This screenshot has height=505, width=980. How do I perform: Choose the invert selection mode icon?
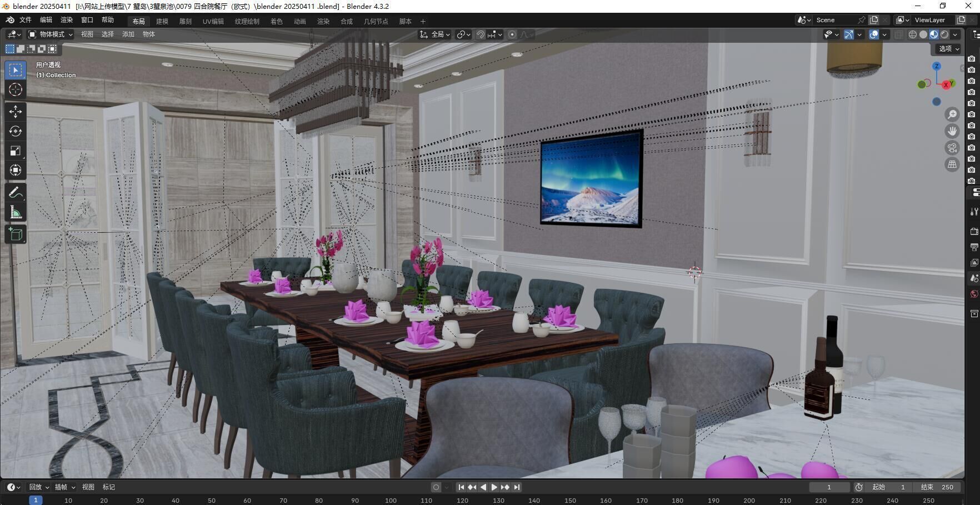point(42,49)
